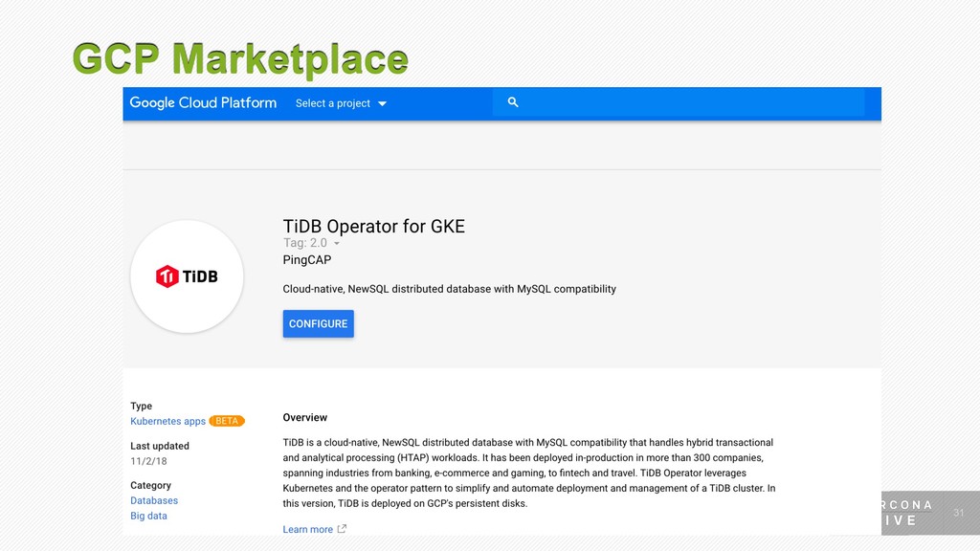Click the search magnifier icon
This screenshot has width=980, height=551.
tap(513, 101)
